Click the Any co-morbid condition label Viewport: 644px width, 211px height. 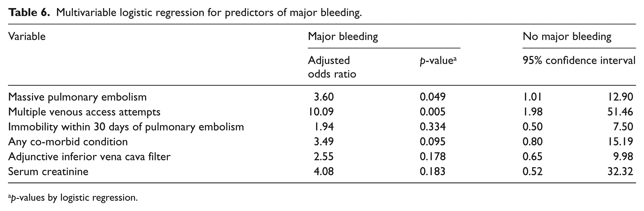tap(68, 142)
